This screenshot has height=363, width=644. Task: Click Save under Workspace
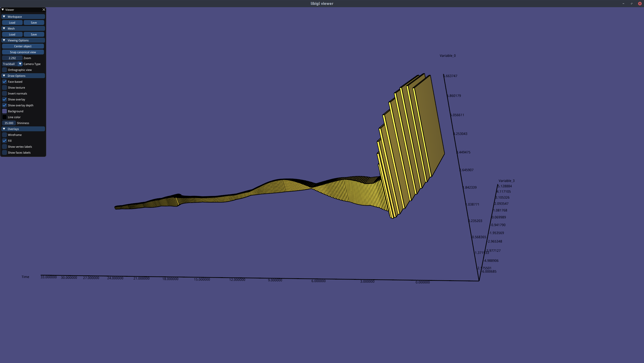click(x=34, y=23)
